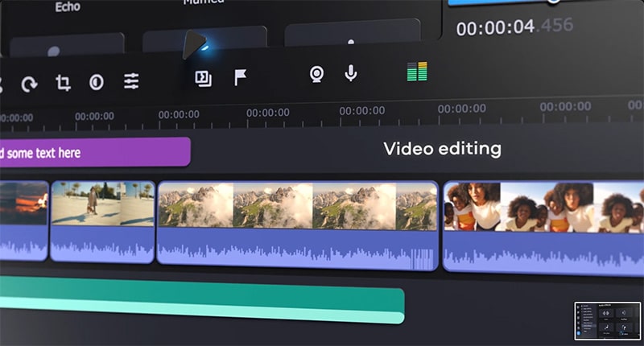
Task: Click the transition wizard icon
Action: 203,78
